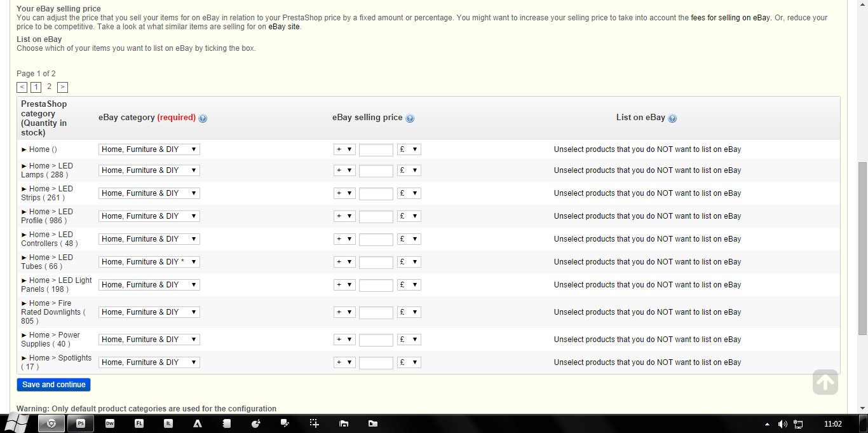This screenshot has height=433, width=868.
Task: Open the dotted-selection-with-plus taskbar icon
Action: pyautogui.click(x=314, y=423)
